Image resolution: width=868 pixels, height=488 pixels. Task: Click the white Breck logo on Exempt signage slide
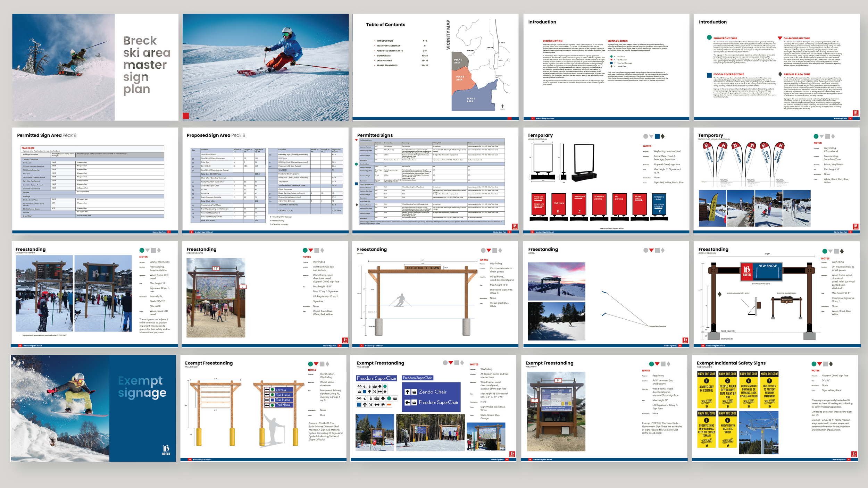166,449
